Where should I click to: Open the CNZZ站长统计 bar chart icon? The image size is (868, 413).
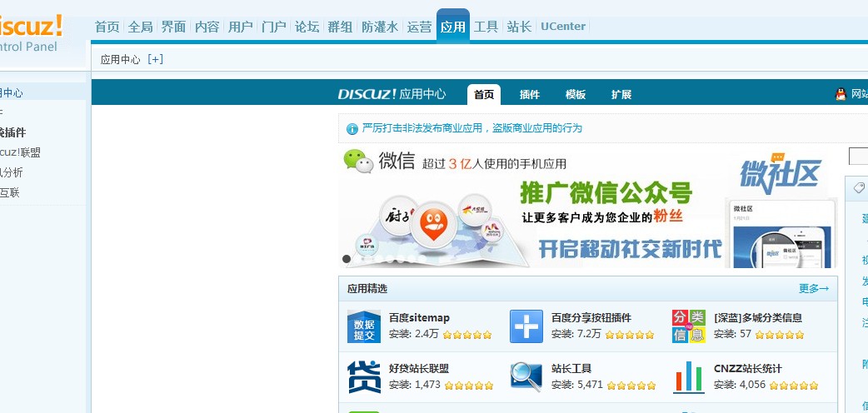(x=689, y=377)
